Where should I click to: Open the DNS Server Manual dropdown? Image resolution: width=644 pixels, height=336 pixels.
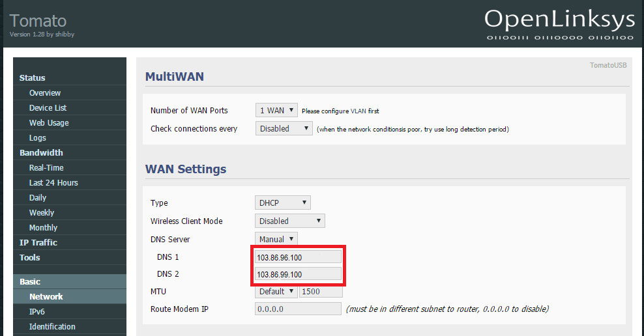(x=276, y=240)
